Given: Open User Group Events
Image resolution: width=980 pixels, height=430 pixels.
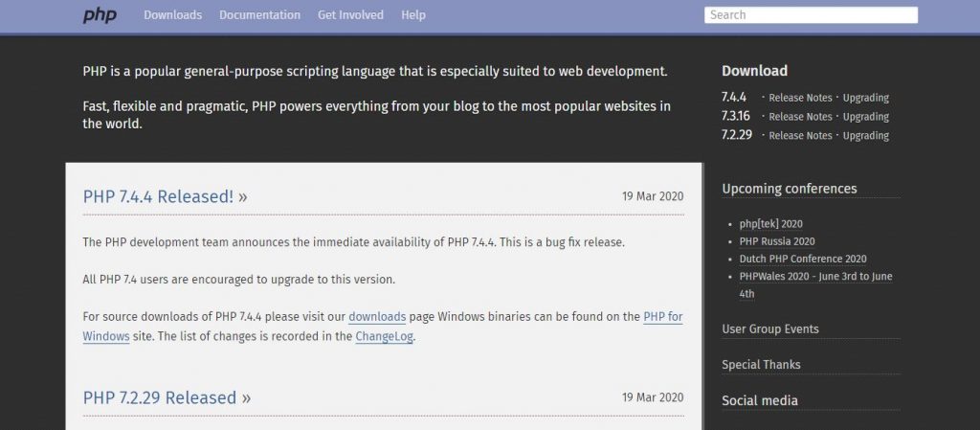Looking at the screenshot, I should point(770,329).
